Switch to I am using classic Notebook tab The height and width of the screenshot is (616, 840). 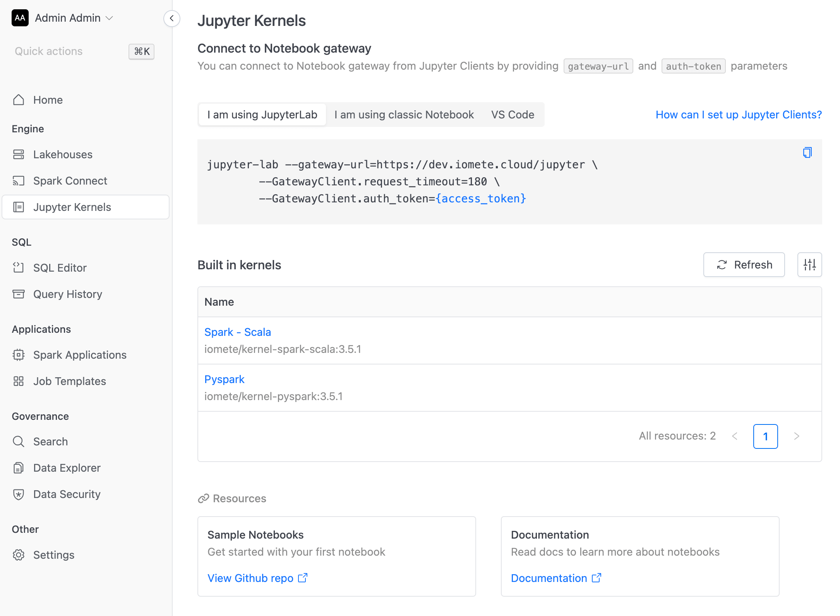[x=404, y=115]
